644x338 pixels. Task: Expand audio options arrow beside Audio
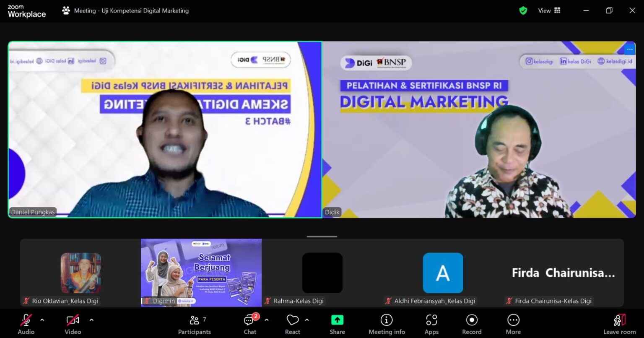click(42, 320)
